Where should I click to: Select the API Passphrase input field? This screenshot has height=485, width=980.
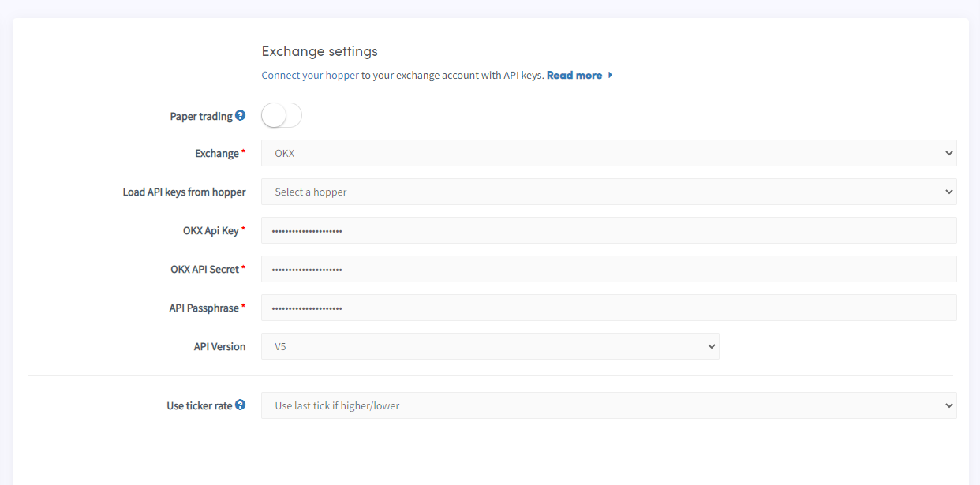coord(608,308)
